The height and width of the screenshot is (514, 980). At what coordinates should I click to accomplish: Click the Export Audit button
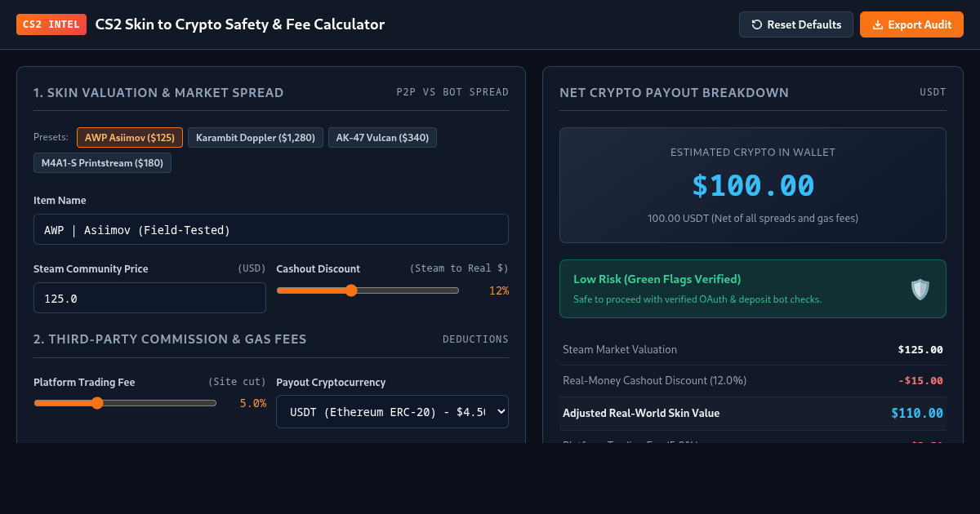pos(911,24)
